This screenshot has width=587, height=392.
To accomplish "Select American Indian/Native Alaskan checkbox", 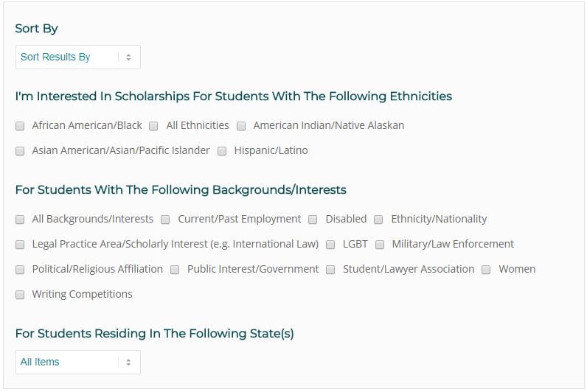I will (241, 126).
